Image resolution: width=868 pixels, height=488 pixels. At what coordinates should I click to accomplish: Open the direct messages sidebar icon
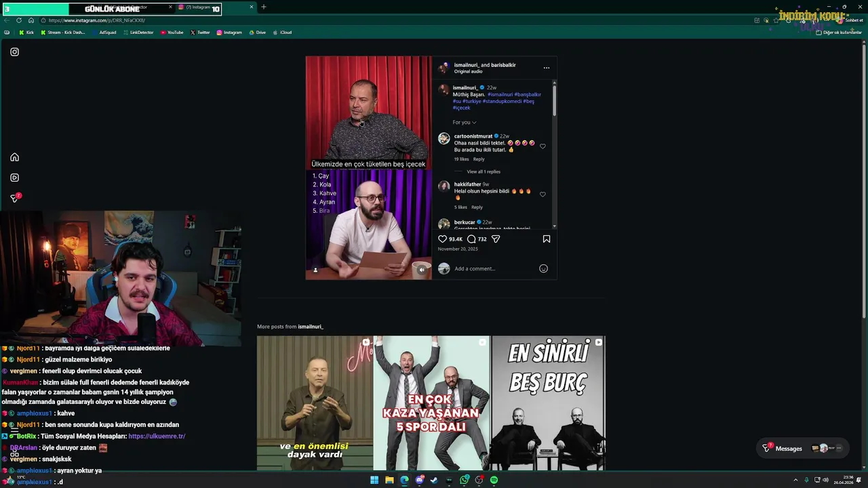point(15,198)
